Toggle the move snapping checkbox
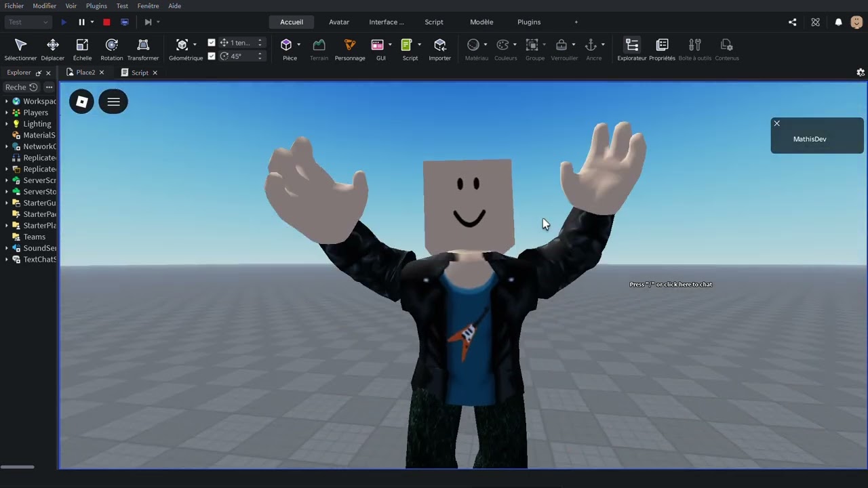 click(x=212, y=43)
